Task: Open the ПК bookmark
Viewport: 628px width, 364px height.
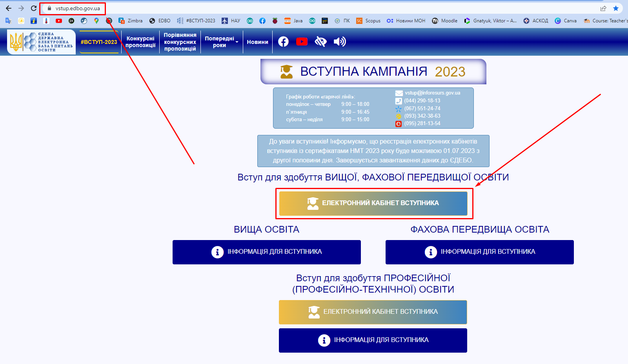Action: [x=342, y=21]
